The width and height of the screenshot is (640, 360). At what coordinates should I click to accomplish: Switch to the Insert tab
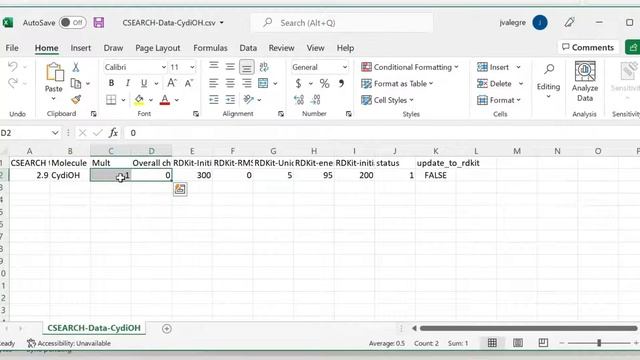point(80,48)
